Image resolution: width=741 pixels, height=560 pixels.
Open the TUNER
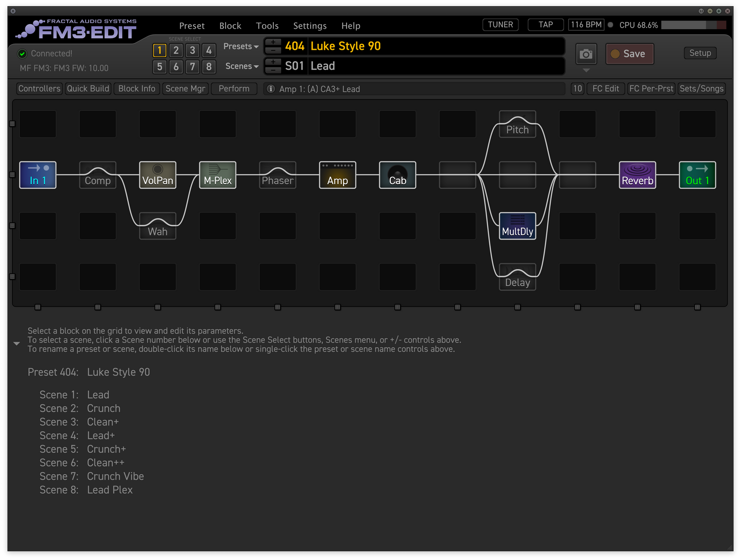[x=500, y=25]
